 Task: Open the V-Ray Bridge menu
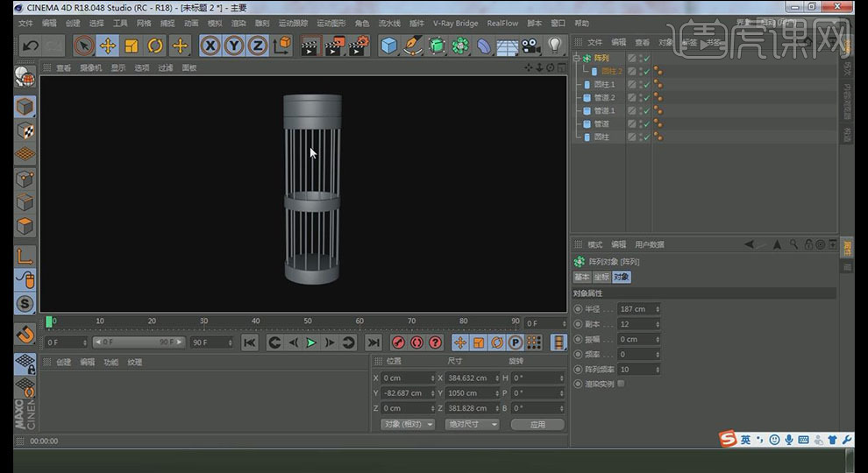click(456, 24)
